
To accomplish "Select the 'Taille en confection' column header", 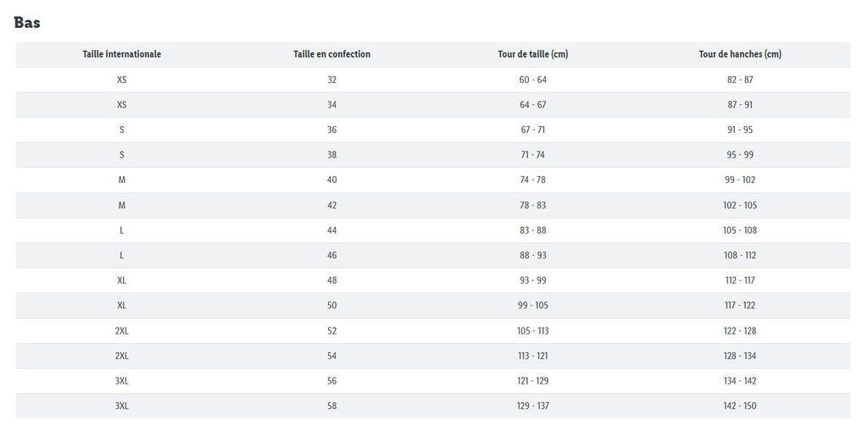I will 331,54.
